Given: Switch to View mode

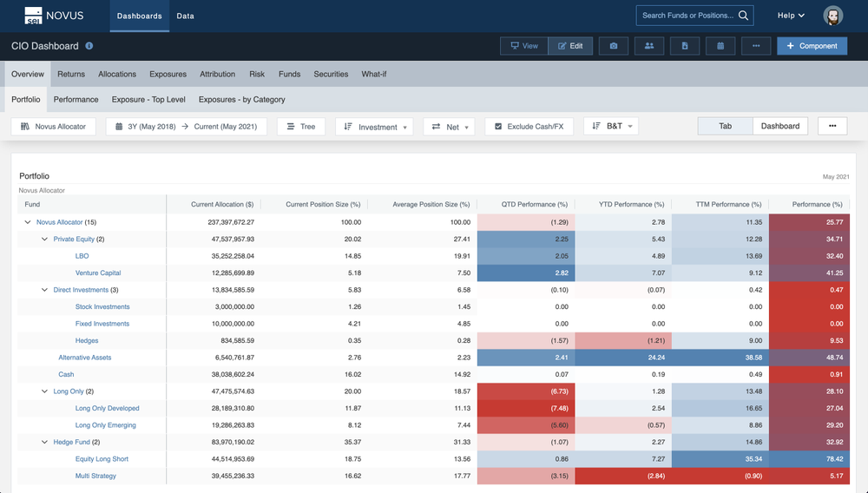Looking at the screenshot, I should [x=523, y=46].
